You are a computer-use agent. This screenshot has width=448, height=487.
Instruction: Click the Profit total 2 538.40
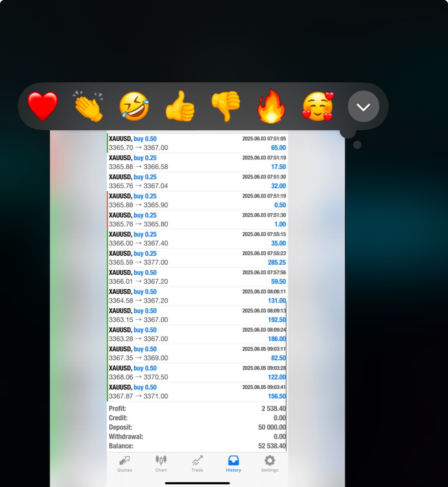pos(274,408)
